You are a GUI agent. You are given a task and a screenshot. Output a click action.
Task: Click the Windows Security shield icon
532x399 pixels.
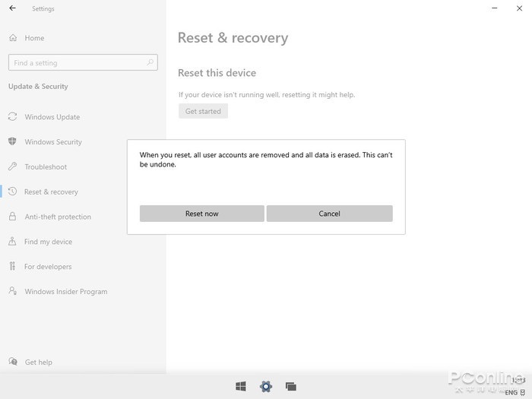point(13,141)
